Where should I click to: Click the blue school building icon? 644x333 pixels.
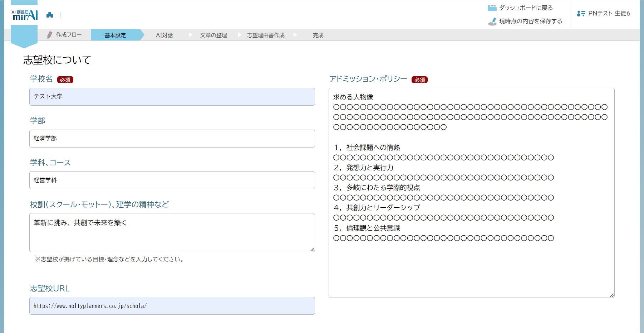(50, 15)
